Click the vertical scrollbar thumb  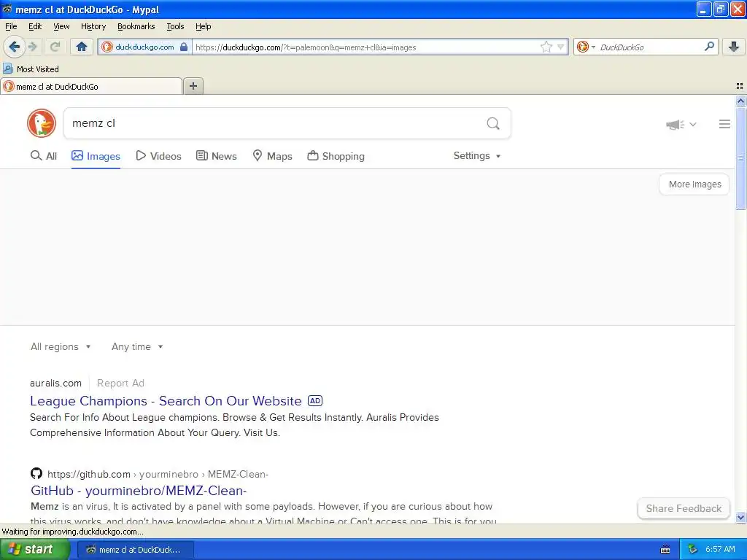tap(740, 157)
